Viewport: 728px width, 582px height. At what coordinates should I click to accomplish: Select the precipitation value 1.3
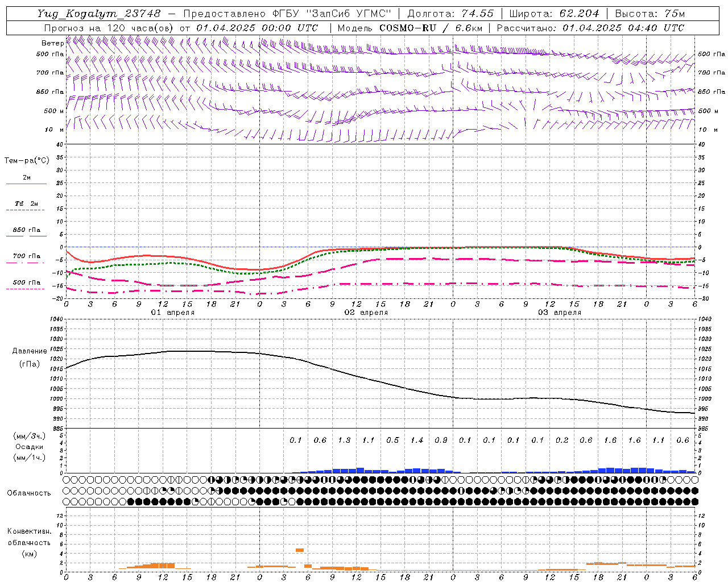(x=344, y=440)
